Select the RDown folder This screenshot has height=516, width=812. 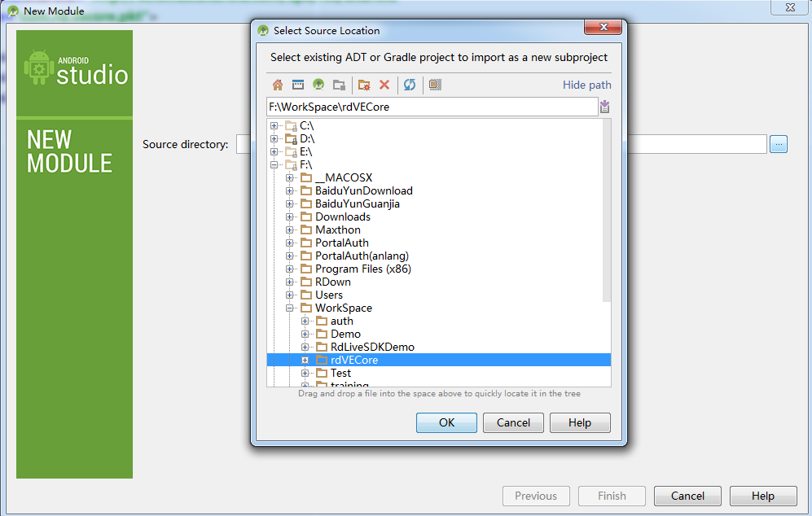pyautogui.click(x=333, y=282)
